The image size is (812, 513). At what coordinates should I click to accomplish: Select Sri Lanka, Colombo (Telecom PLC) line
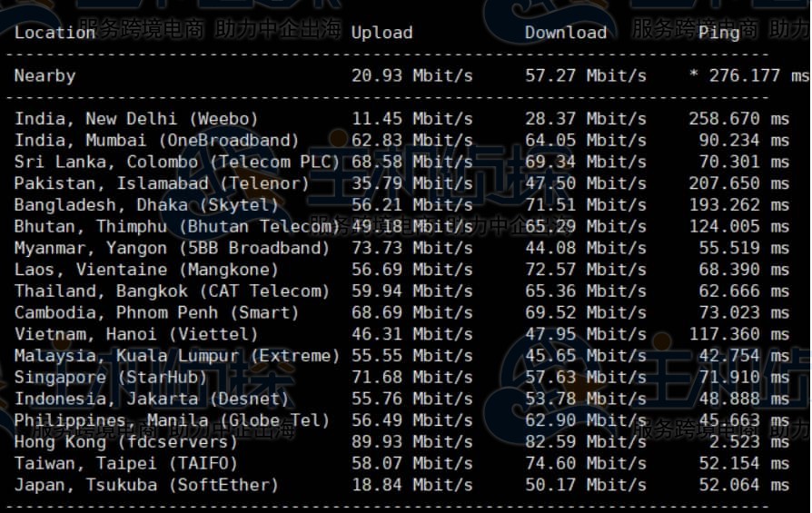point(176,162)
